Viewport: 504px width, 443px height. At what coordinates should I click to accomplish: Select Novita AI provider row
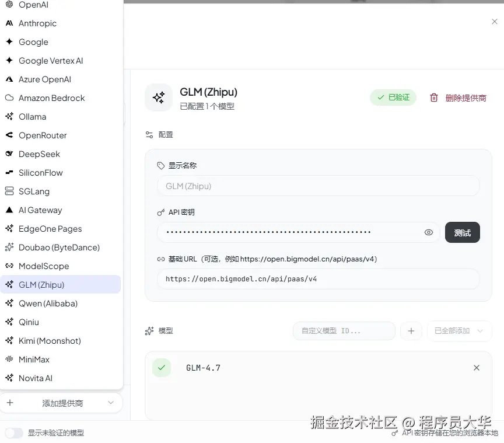click(61, 378)
